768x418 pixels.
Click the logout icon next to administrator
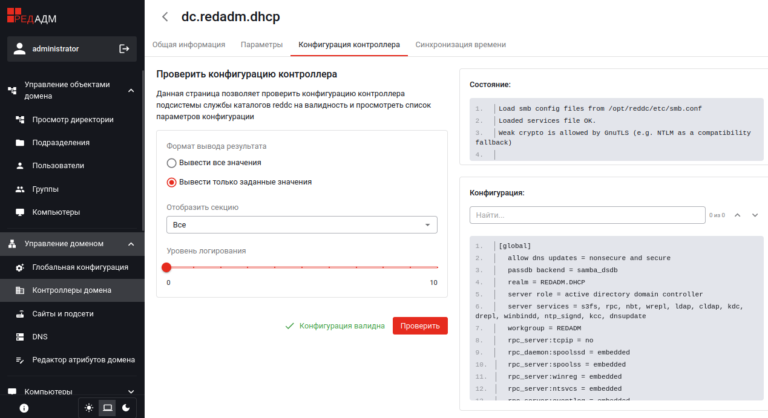[x=124, y=48]
